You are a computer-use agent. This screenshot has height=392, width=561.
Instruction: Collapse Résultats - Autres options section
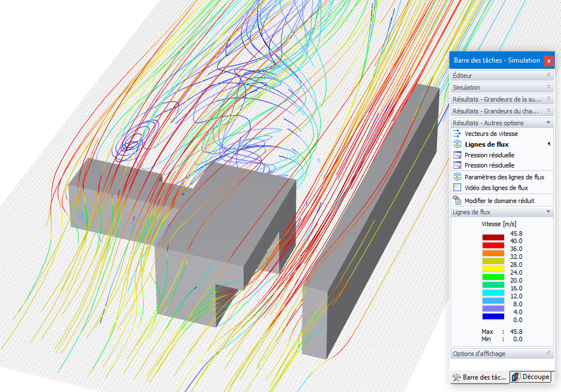pos(502,123)
